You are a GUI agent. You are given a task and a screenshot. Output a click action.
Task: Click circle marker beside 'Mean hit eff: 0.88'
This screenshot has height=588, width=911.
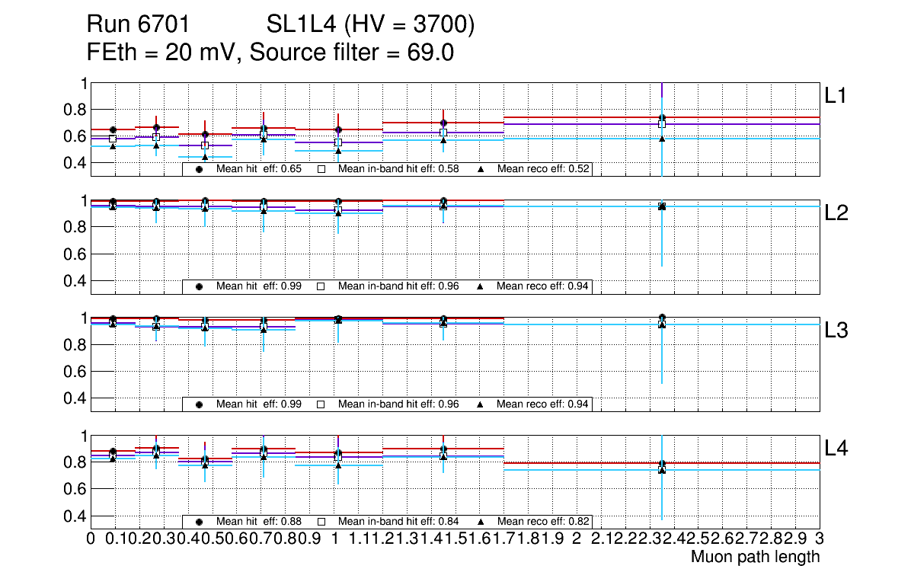[x=200, y=522]
